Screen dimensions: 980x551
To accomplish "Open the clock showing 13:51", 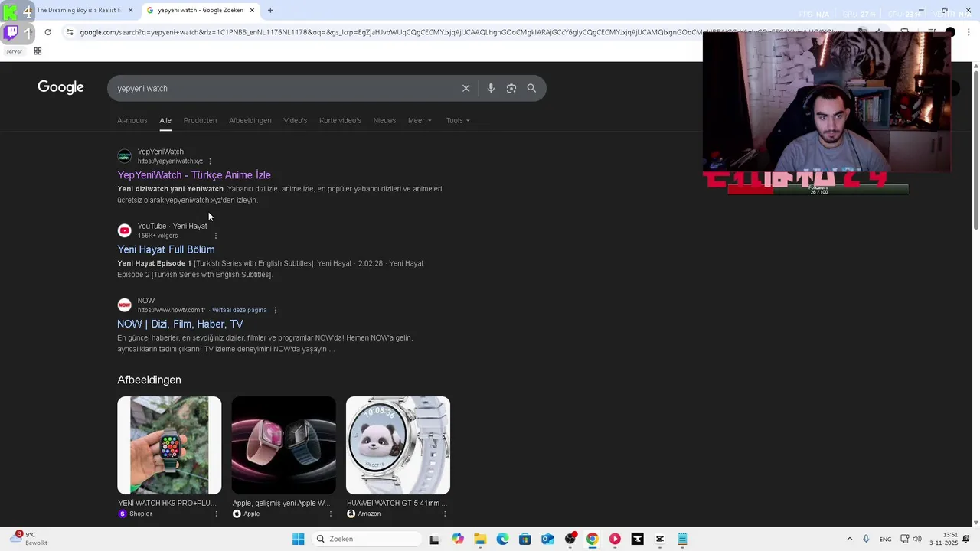I will pos(944,539).
